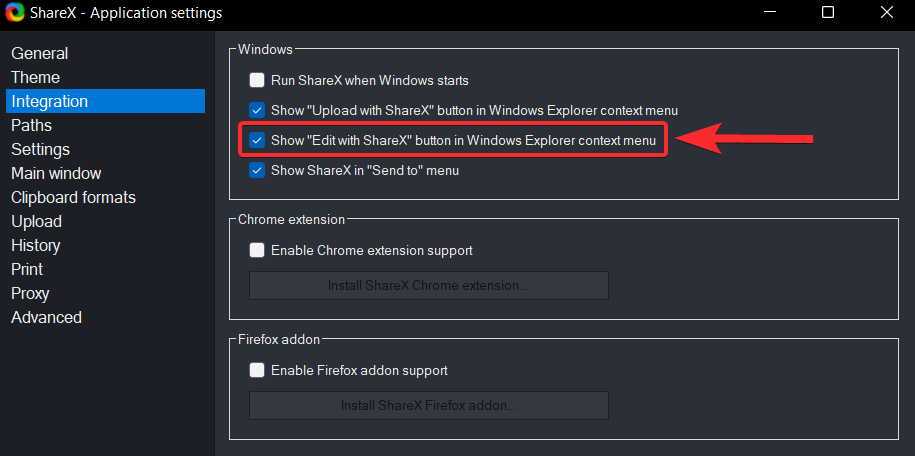Open the Upload settings section
The image size is (915, 456).
[37, 221]
